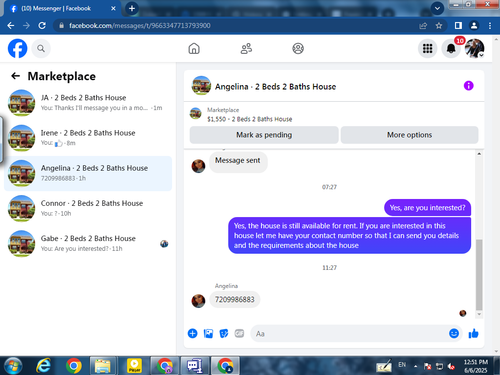This screenshot has width=500, height=375.
Task: Open the purple conversation information icon
Action: tap(468, 86)
